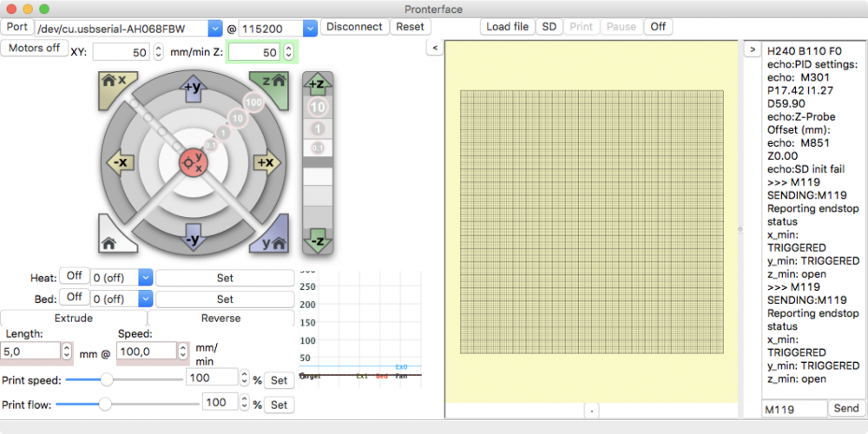Move Z down with -Z arrow
The width and height of the screenshot is (868, 434).
[317, 240]
